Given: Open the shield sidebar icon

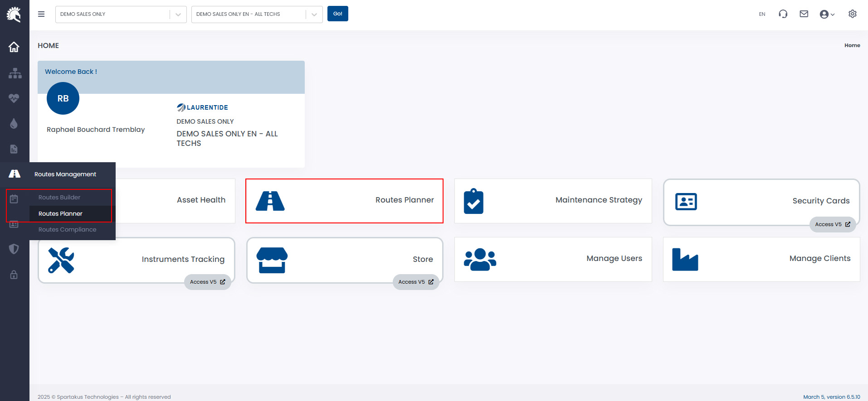Looking at the screenshot, I should [x=14, y=249].
